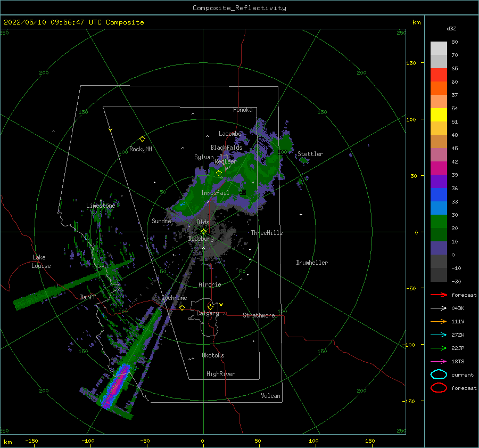The height and width of the screenshot is (448, 479).
Task: Click the Blackfalds town label
Action: [x=226, y=148]
